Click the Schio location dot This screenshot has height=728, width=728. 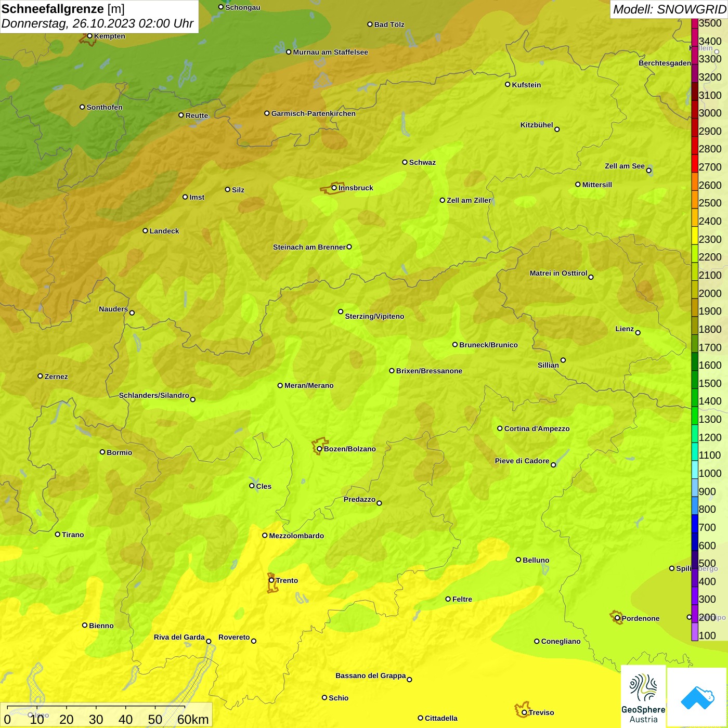coord(324,698)
